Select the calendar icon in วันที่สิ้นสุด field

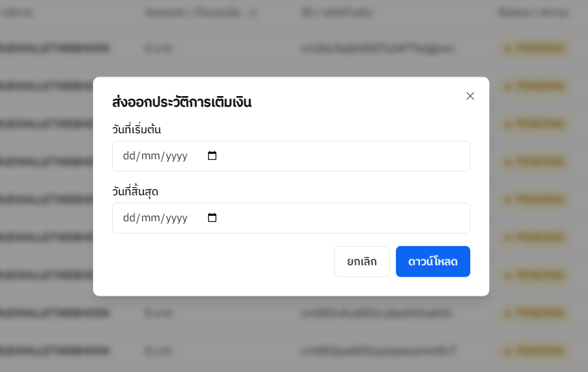(212, 218)
